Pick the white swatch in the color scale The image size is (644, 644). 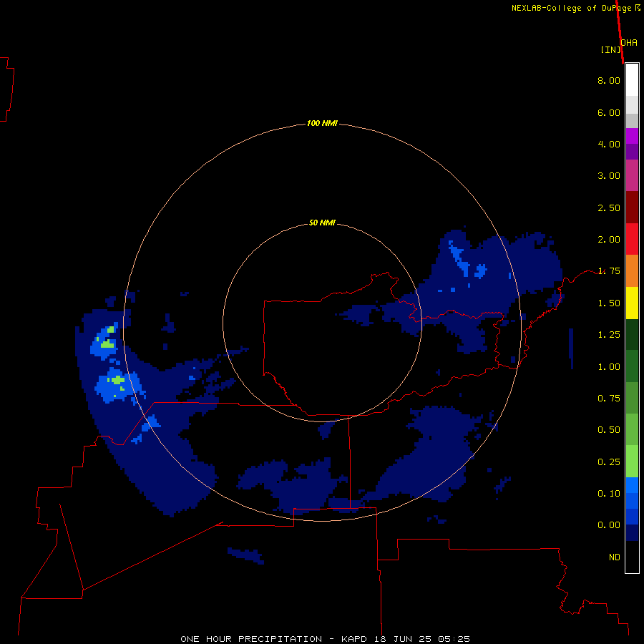(x=632, y=80)
